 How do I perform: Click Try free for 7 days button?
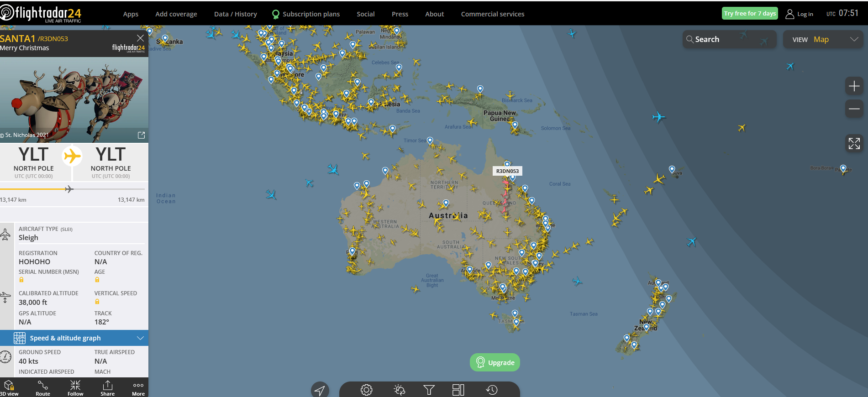(x=750, y=13)
